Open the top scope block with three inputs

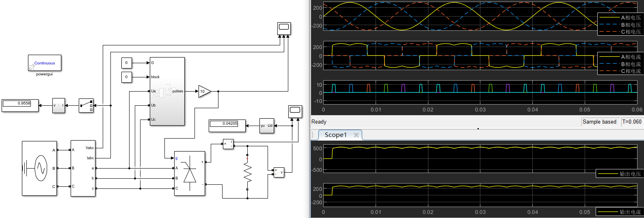284,28
